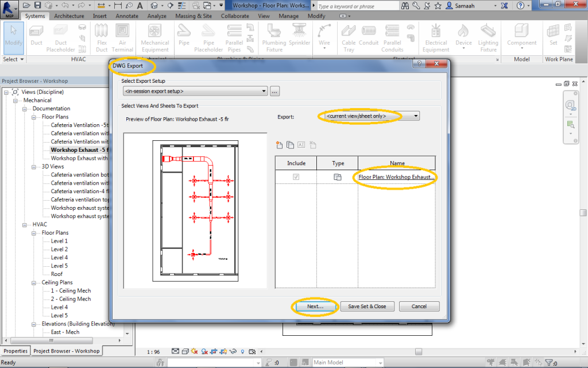
Task: Select the Duct tool
Action: 36,36
